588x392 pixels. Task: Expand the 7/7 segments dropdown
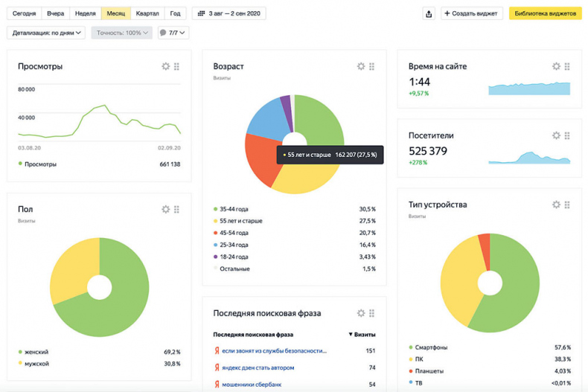pos(173,33)
